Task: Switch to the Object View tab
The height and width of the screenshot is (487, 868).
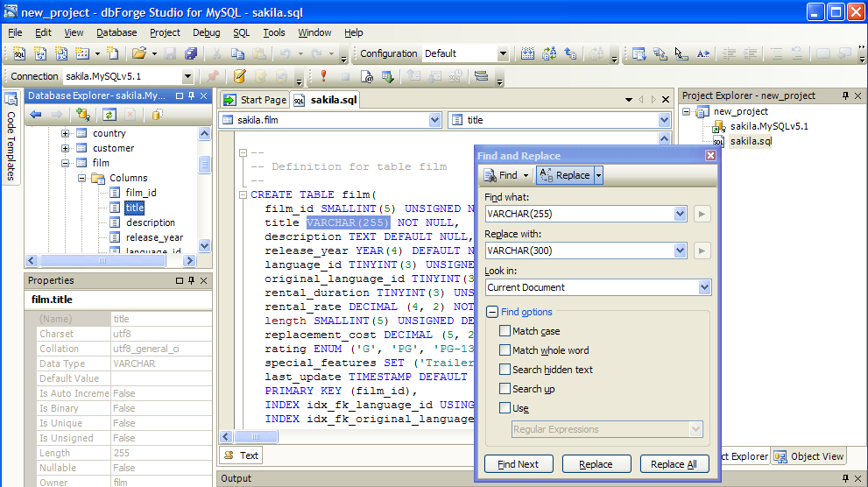Action: (x=808, y=456)
